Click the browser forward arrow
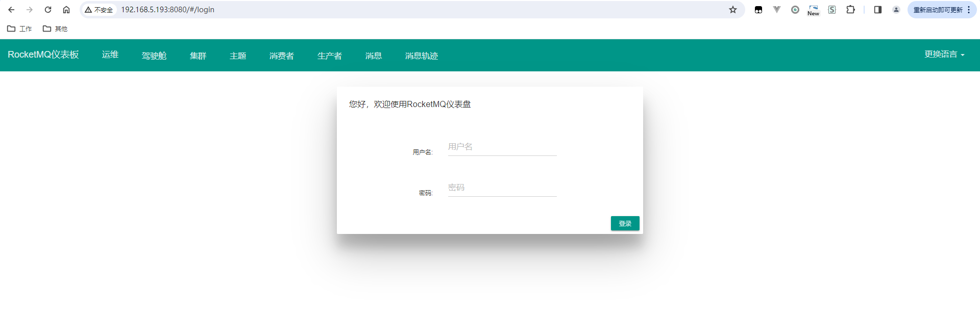This screenshot has width=980, height=315. pyautogui.click(x=30, y=10)
